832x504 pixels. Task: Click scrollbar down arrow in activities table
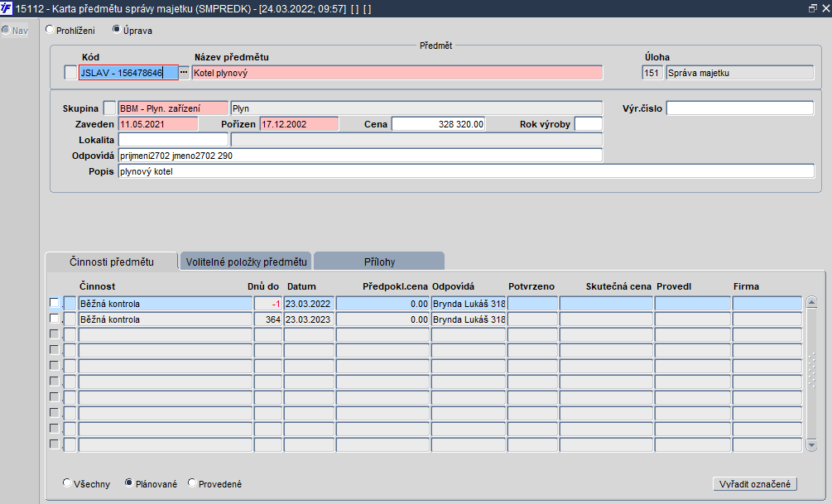811,445
